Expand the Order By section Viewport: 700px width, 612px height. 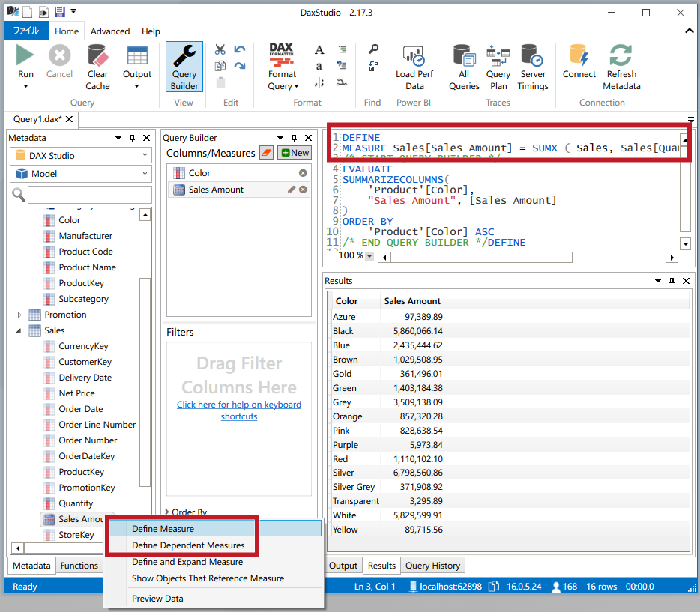[x=167, y=512]
